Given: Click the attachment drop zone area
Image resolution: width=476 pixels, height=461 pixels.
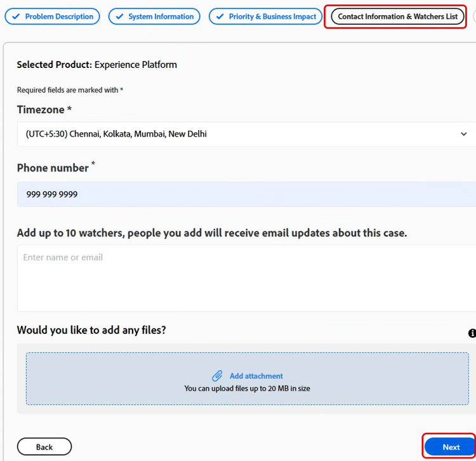Looking at the screenshot, I should point(248,378).
